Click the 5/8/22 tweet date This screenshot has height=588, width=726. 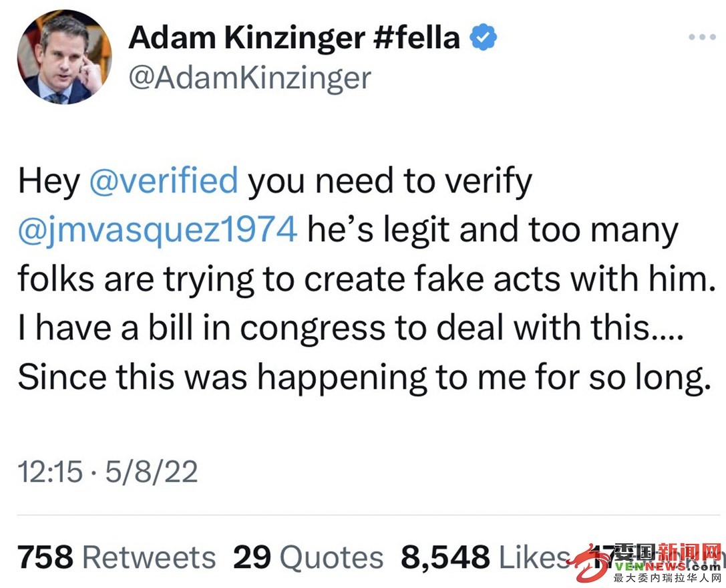(152, 472)
